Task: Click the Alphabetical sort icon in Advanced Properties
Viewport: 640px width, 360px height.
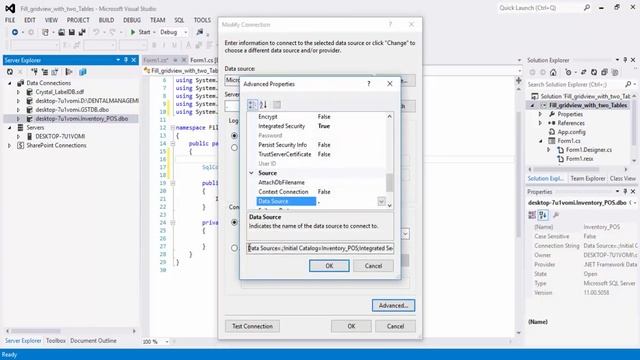Action: pos(263,105)
